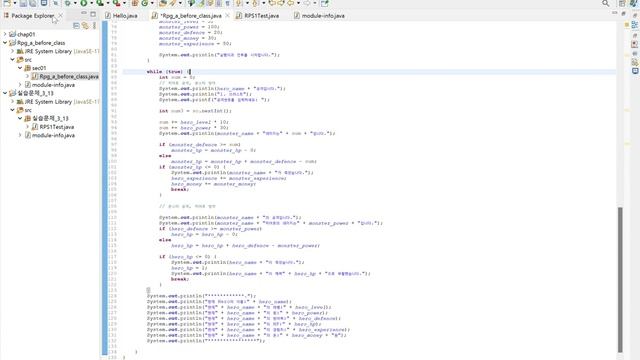Open the Outline view icon in right trim
Viewport: 640px width, 360px height.
point(635,25)
